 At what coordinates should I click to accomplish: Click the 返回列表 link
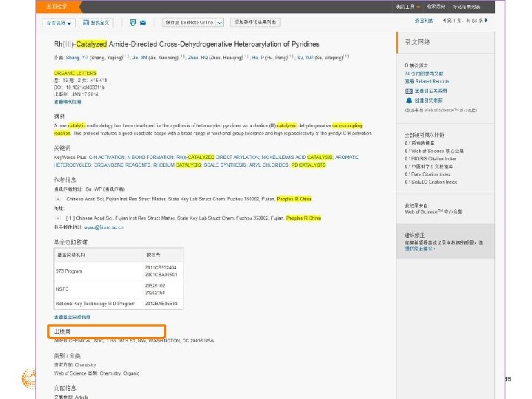tap(424, 21)
